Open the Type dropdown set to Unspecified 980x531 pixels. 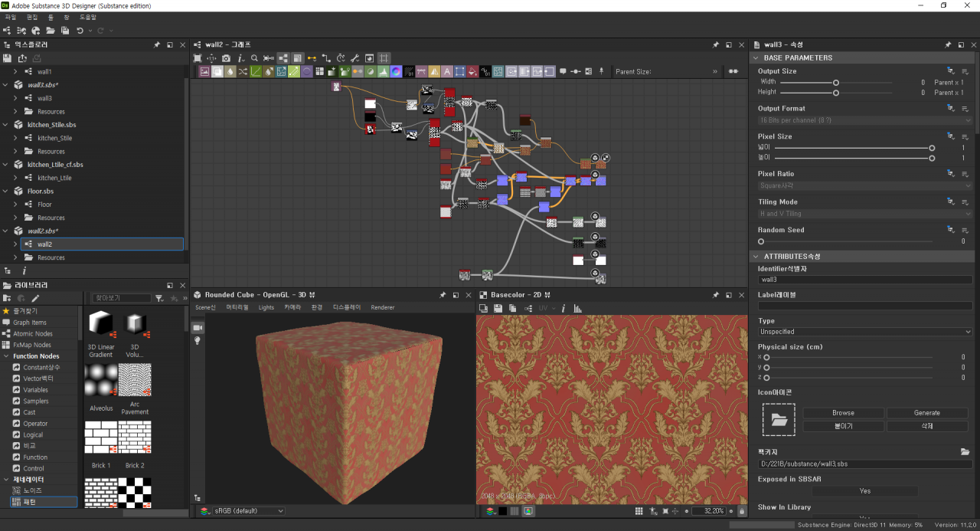[864, 332]
